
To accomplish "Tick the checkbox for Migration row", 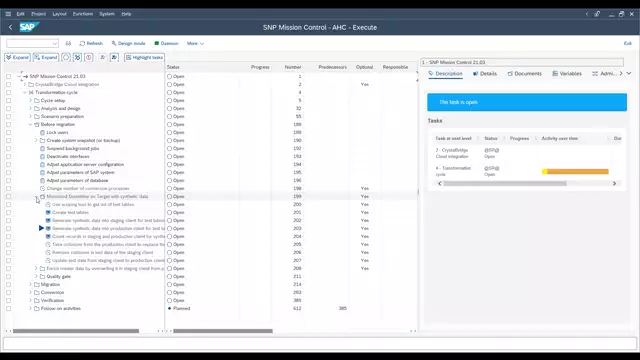I will pos(9,284).
